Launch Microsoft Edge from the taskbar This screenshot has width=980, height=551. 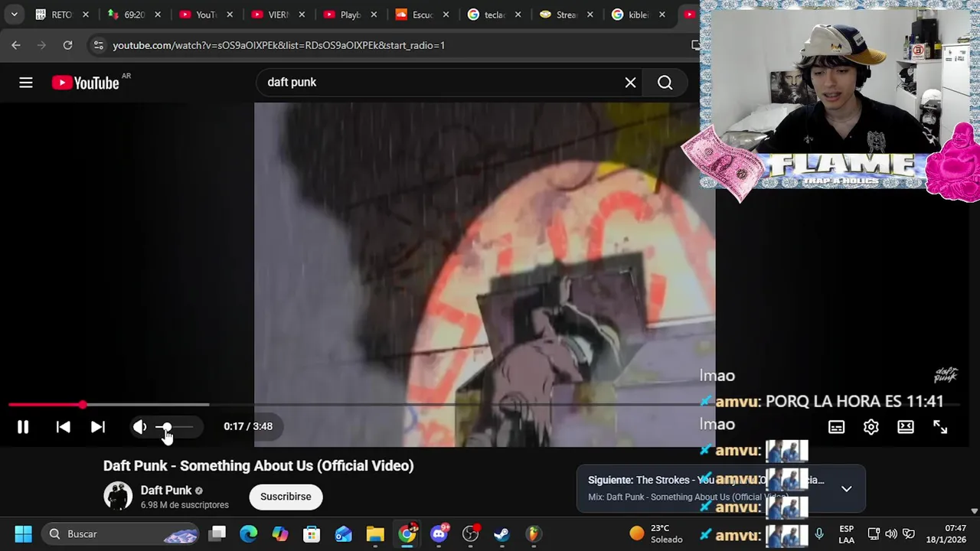[x=249, y=534]
